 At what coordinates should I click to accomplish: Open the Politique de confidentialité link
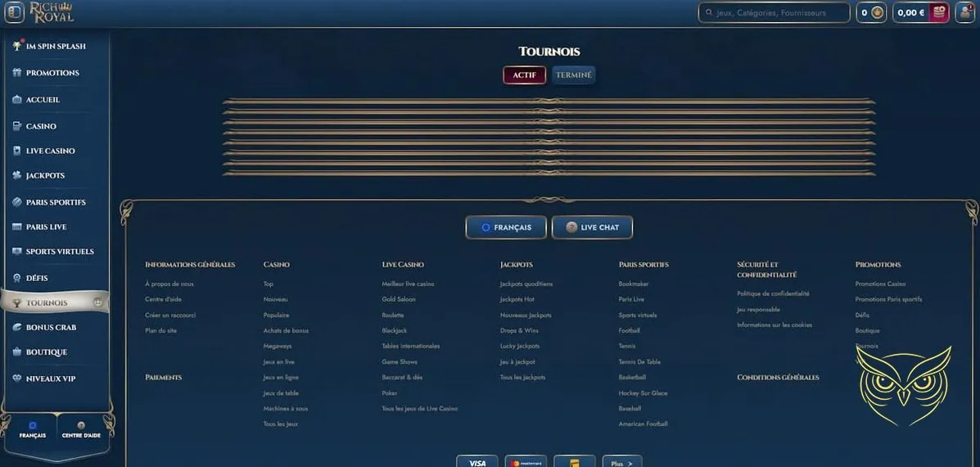[x=773, y=293]
